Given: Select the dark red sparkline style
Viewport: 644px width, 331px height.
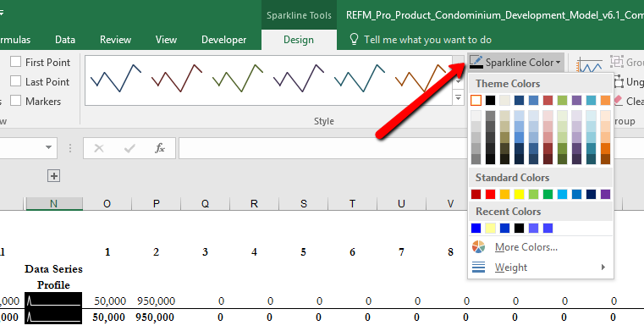Looking at the screenshot, I should 177,78.
